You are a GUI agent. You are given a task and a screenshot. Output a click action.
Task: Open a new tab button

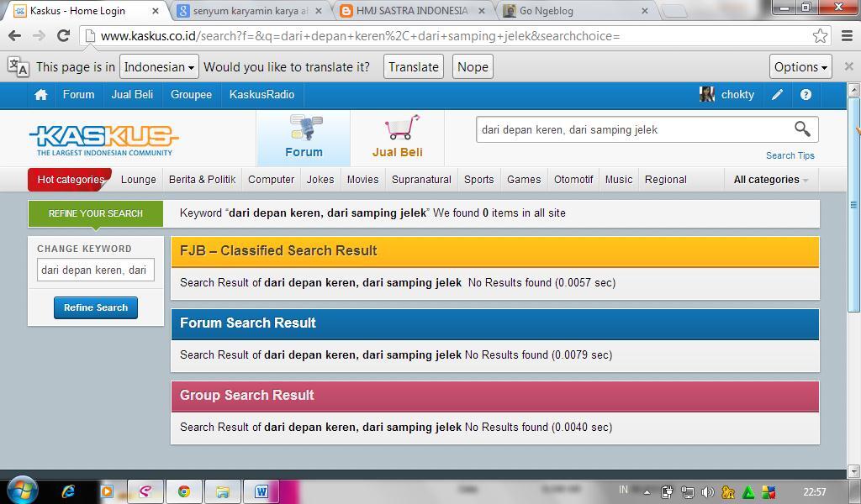[x=673, y=11]
